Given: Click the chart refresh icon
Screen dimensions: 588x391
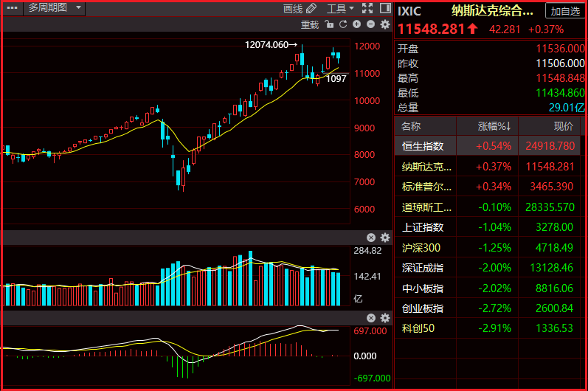Looking at the screenshot, I should pos(343,24).
